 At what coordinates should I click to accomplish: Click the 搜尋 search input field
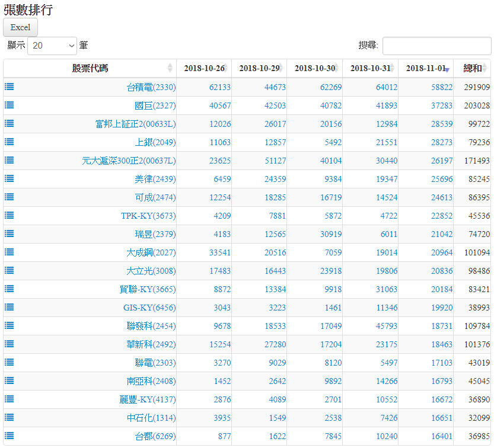point(436,46)
